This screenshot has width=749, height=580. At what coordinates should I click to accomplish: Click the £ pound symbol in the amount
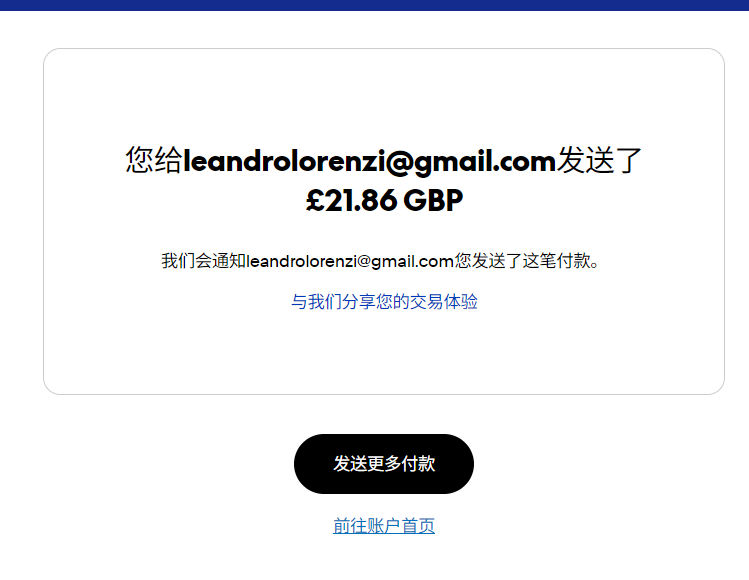tap(315, 200)
